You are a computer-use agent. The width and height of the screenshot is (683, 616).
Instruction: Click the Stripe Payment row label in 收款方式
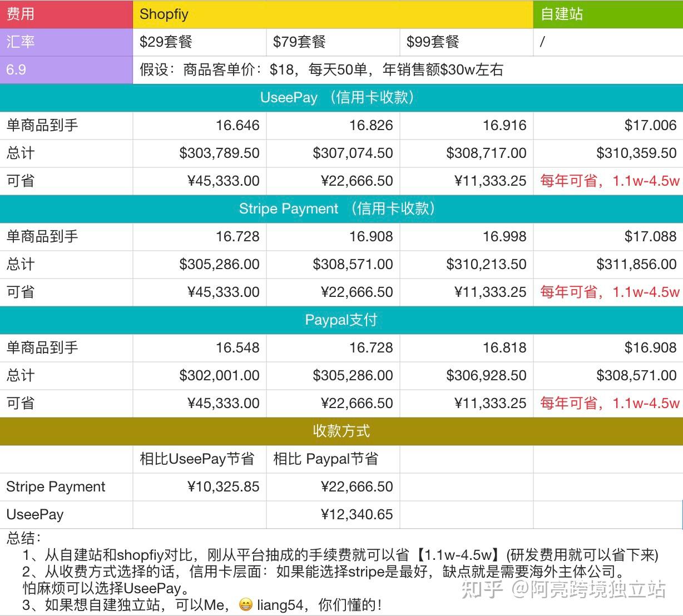(56, 486)
